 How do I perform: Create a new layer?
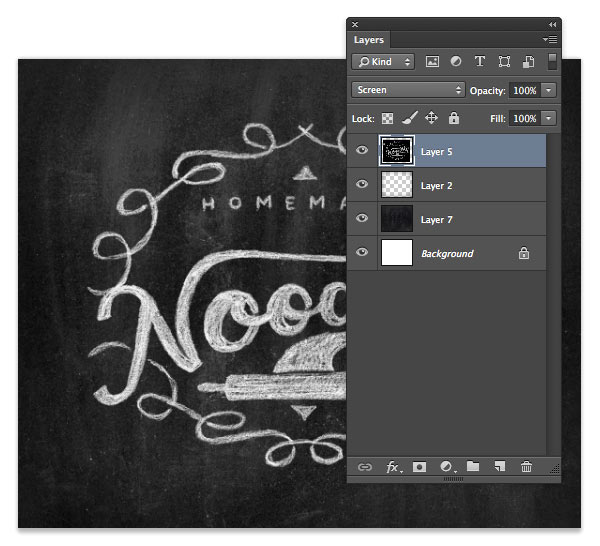tap(499, 466)
